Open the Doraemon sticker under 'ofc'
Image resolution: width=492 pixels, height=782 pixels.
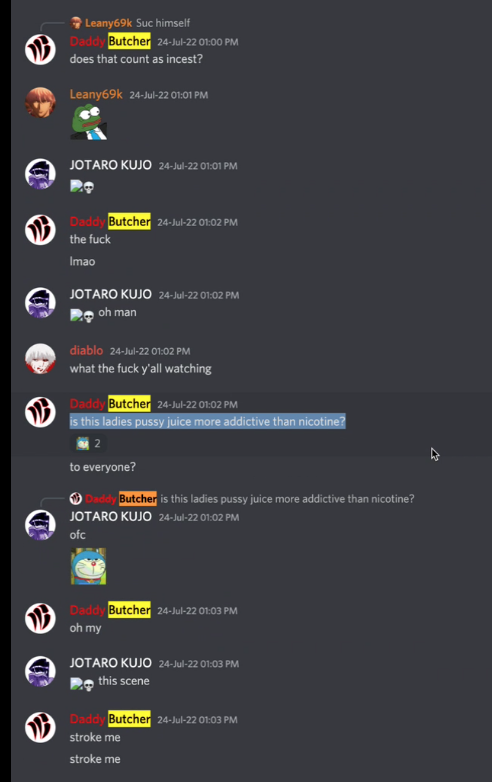[x=88, y=566]
